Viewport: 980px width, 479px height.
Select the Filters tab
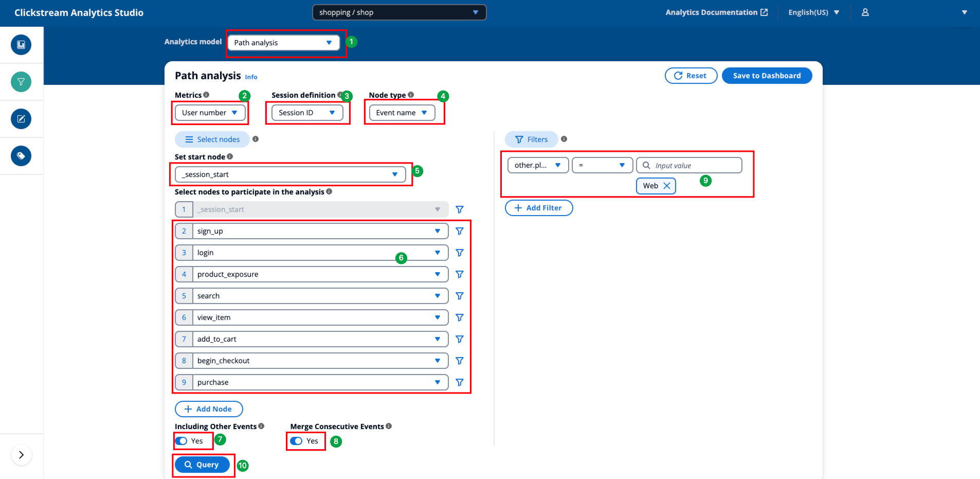coord(532,139)
